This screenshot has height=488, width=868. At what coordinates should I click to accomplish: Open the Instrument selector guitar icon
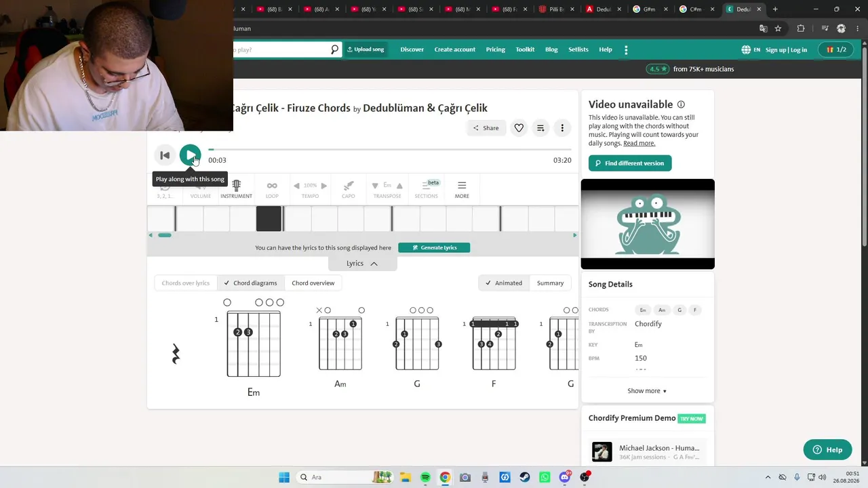(236, 188)
